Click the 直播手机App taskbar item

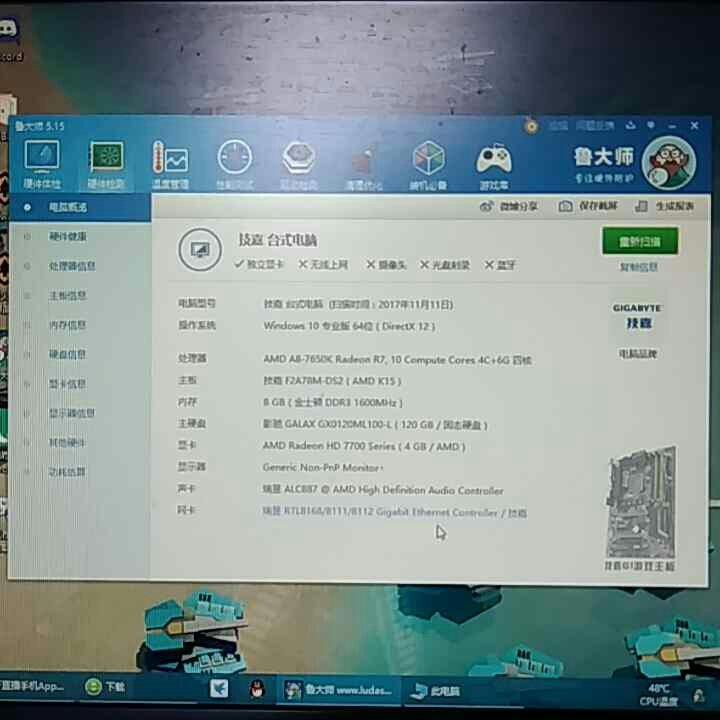point(32,686)
